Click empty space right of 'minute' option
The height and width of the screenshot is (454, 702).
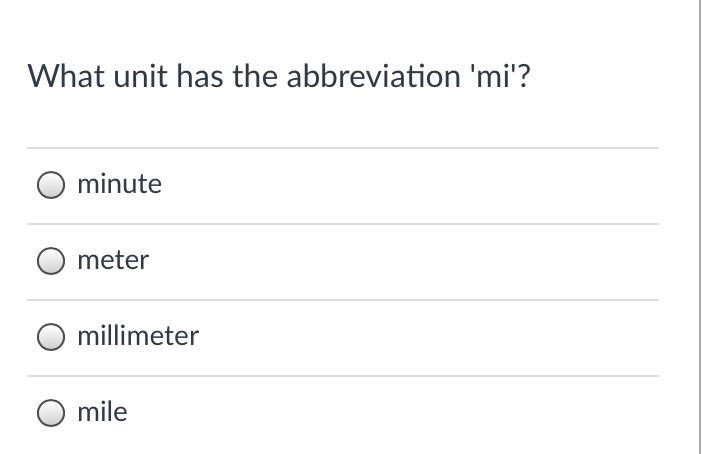click(420, 185)
